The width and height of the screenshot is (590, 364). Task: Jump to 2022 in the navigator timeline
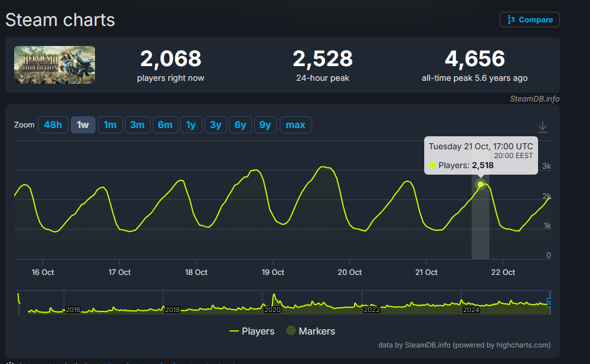click(371, 310)
